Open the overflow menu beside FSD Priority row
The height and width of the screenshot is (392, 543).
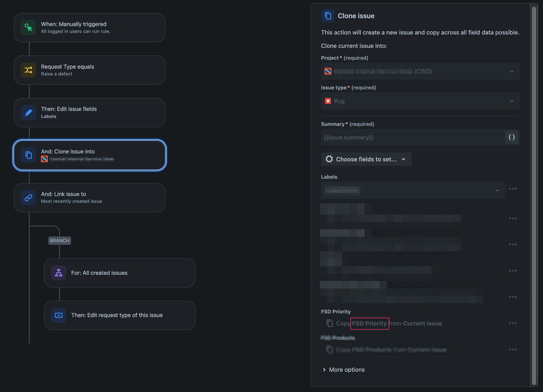click(513, 322)
